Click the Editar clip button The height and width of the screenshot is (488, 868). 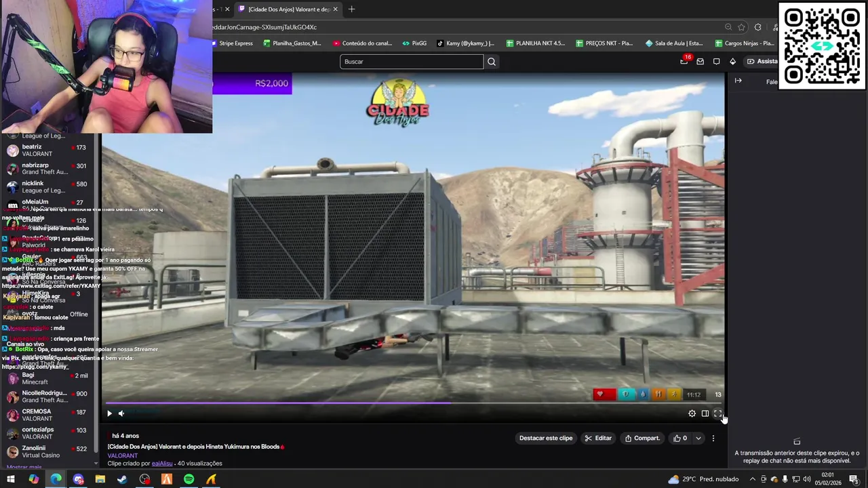pos(599,439)
